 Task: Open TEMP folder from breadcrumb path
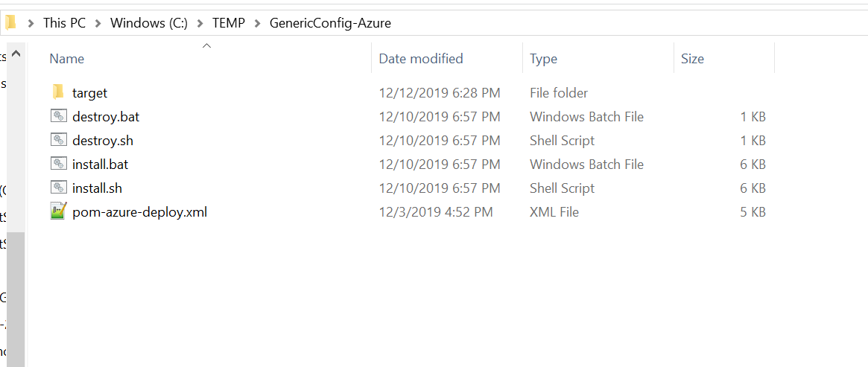click(228, 23)
